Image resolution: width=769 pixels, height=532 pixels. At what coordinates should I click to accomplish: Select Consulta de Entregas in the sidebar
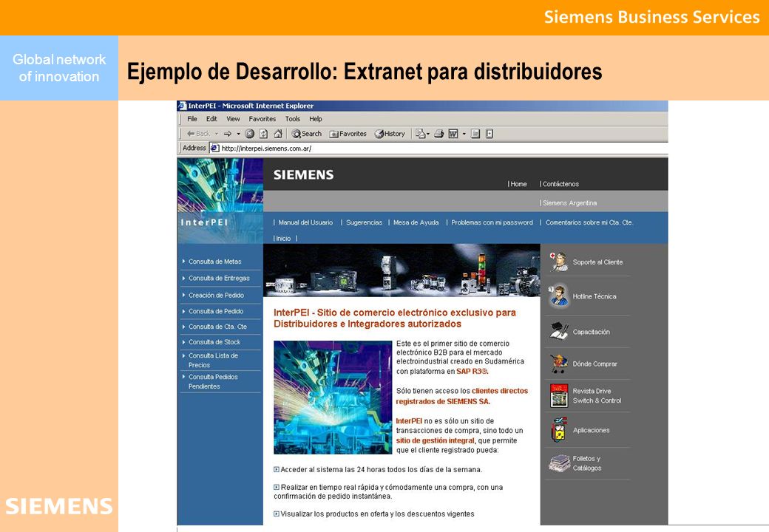[x=219, y=279]
